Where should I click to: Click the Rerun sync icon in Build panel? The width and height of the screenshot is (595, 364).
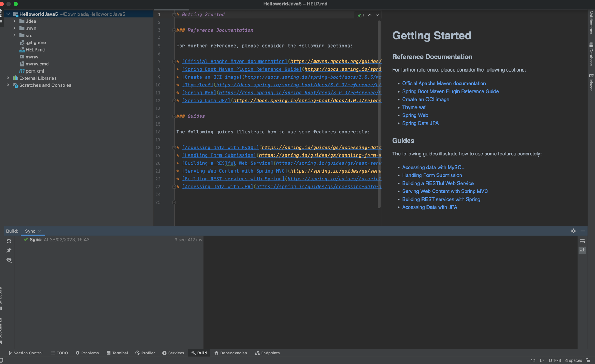(x=9, y=241)
